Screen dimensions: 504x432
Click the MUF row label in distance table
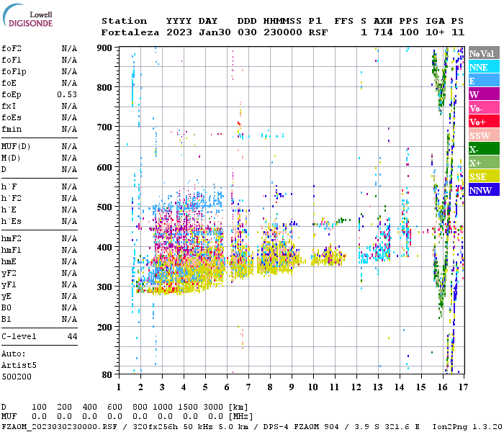coord(9,416)
